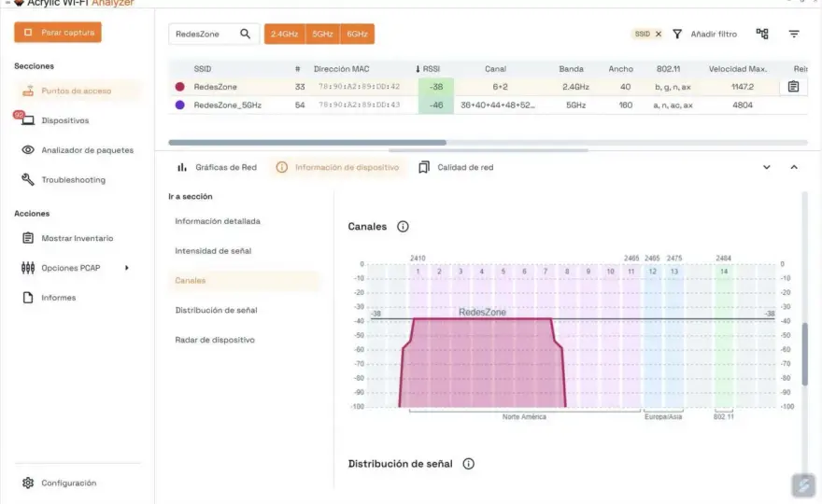Go to Radar de dispositivo section

(215, 340)
